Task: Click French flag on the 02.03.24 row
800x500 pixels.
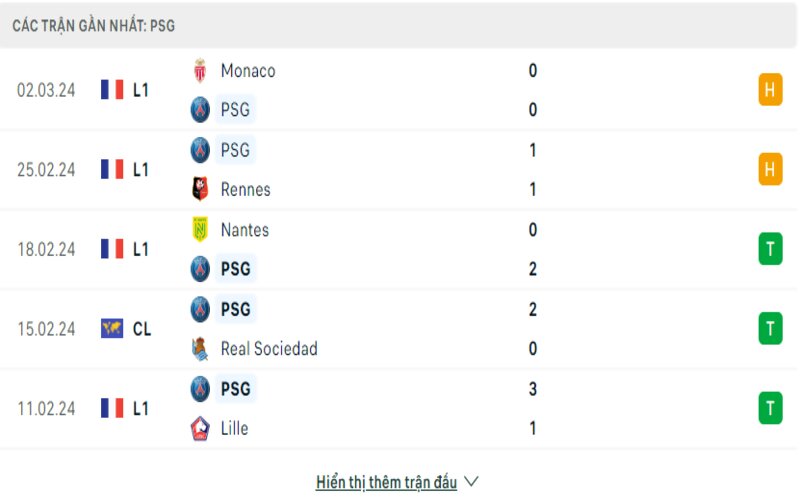Action: pos(112,90)
